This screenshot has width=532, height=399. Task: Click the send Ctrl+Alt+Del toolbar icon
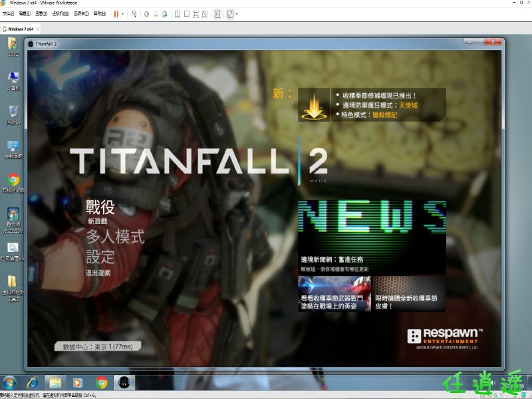(x=134, y=14)
